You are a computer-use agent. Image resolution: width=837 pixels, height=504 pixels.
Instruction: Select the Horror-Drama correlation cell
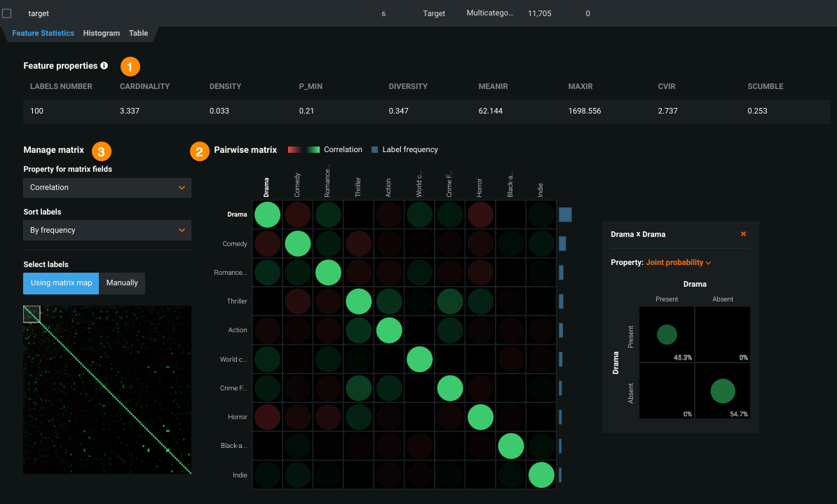coord(267,416)
